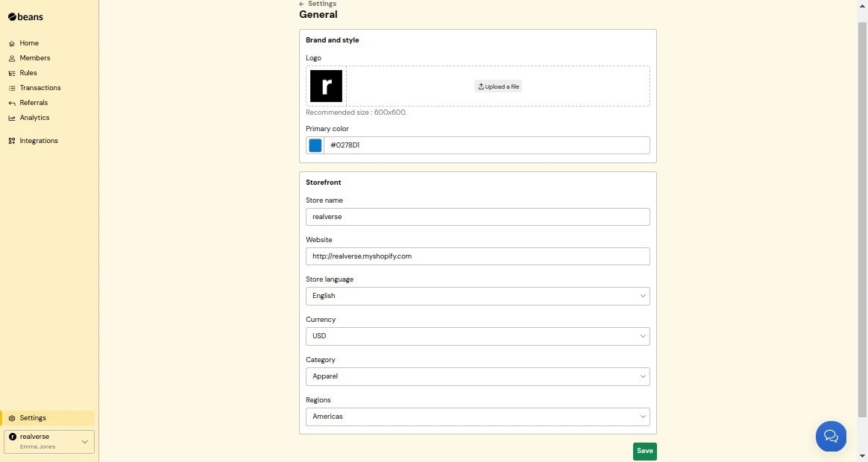
Task: Click the uploaded logo thumbnail
Action: [326, 86]
